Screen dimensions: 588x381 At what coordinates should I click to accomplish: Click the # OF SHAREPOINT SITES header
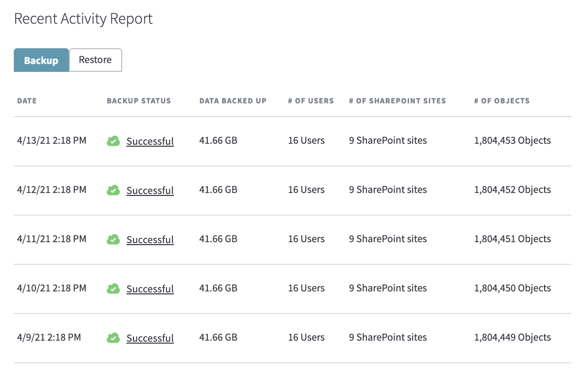[397, 100]
